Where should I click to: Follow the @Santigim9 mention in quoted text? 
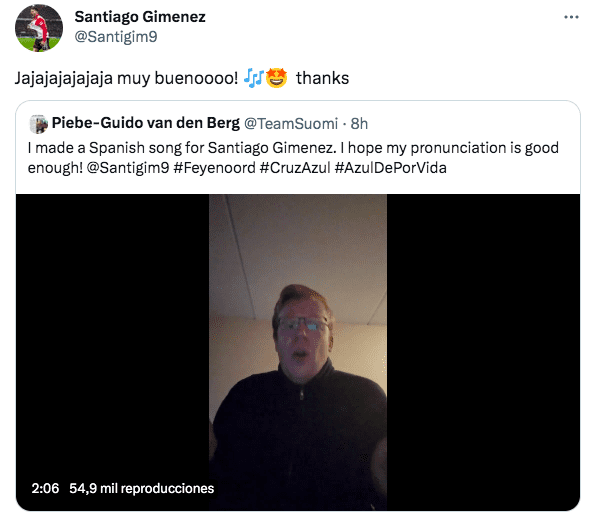pyautogui.click(x=128, y=168)
